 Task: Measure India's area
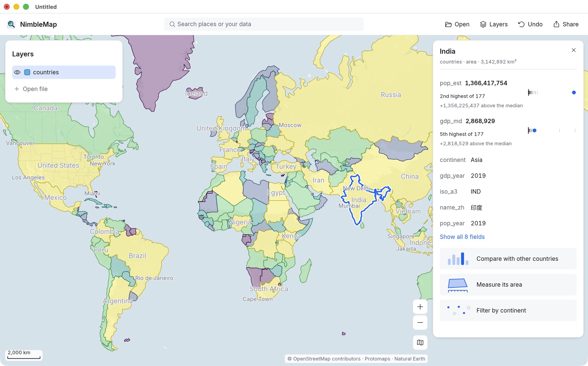(508, 284)
